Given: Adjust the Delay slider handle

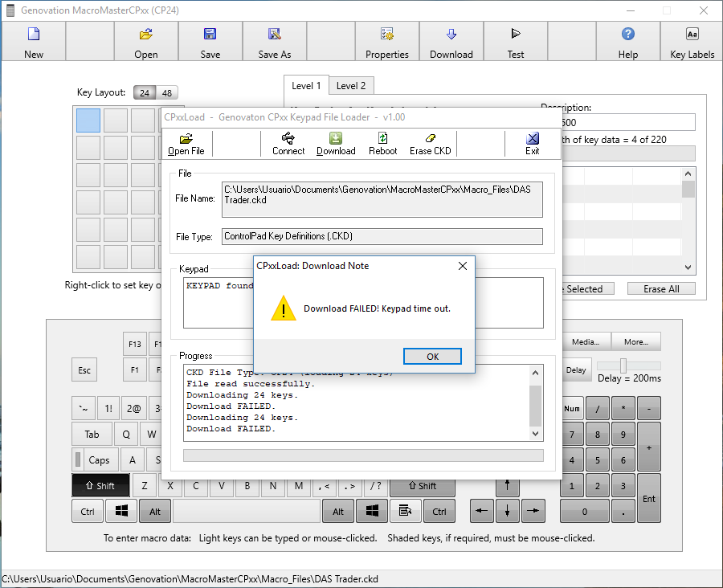Looking at the screenshot, I should (x=623, y=365).
